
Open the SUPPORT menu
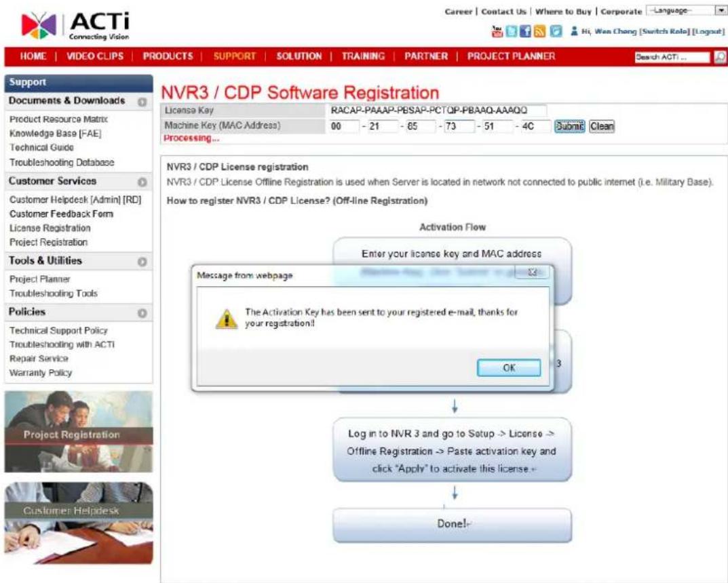tap(235, 56)
